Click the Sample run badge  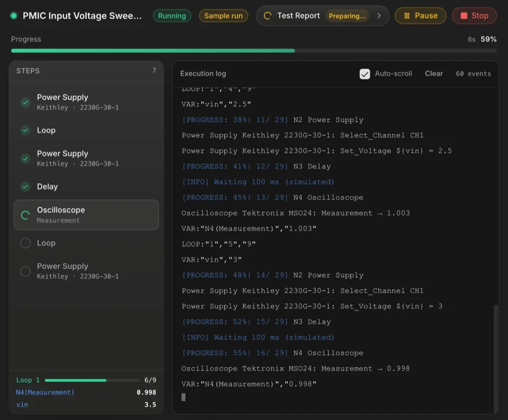[x=223, y=16]
